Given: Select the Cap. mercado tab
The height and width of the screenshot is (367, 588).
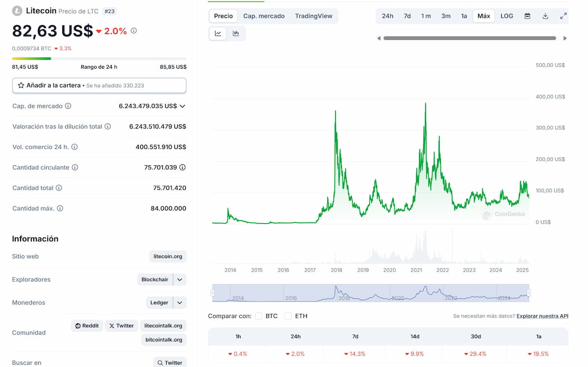Looking at the screenshot, I should pos(264,16).
